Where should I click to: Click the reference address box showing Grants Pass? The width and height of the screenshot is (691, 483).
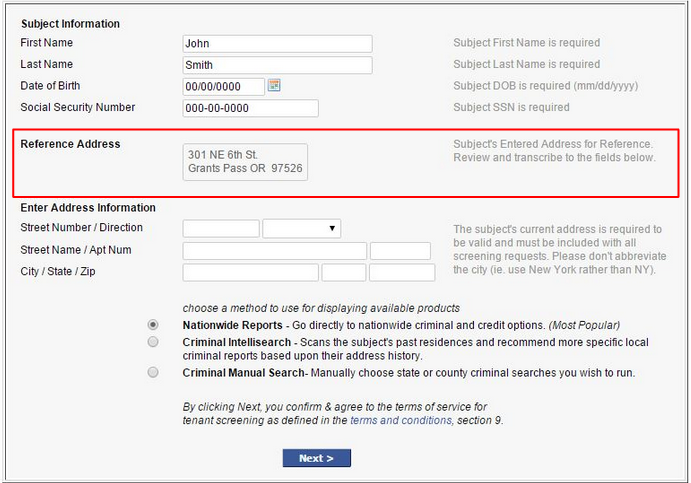tap(246, 162)
